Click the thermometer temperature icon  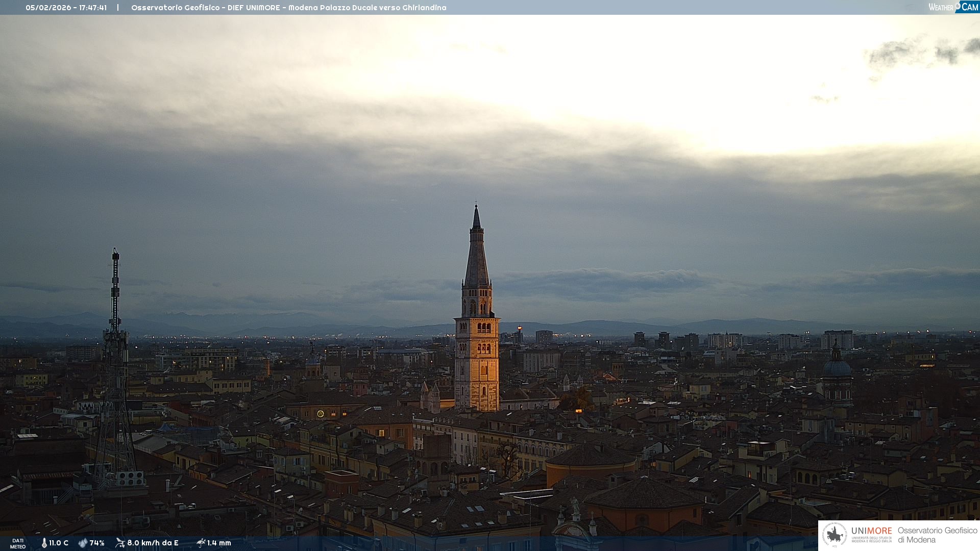[44, 543]
